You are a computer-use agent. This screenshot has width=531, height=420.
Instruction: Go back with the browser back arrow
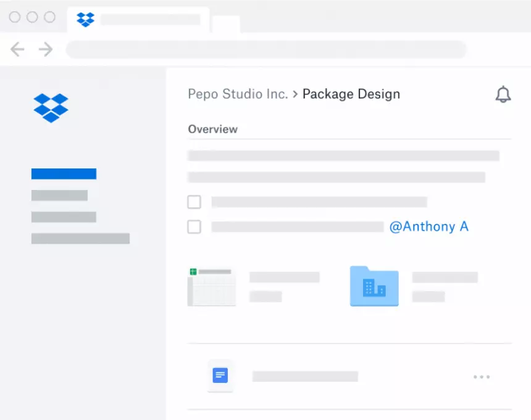click(x=17, y=49)
